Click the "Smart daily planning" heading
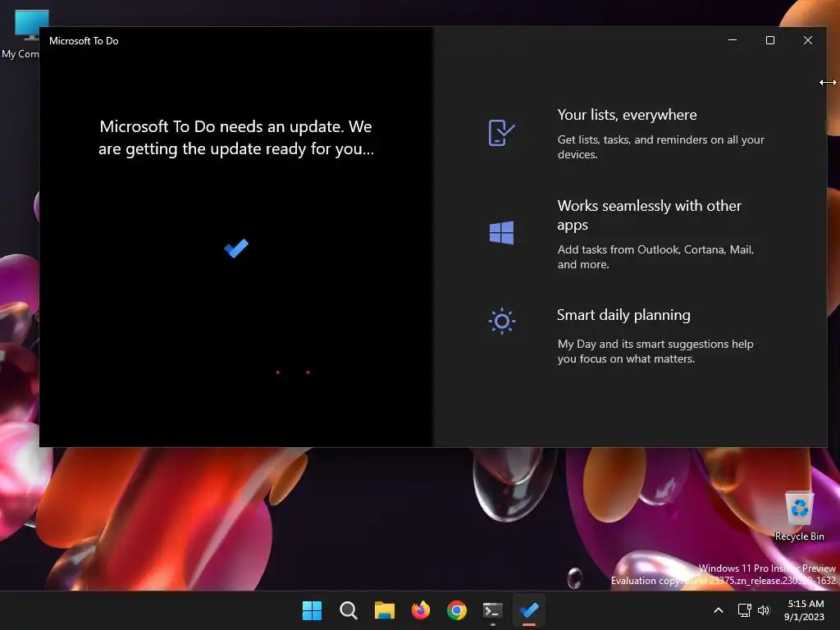The width and height of the screenshot is (840, 630). [623, 315]
